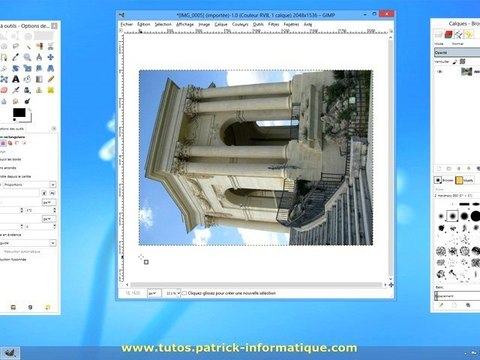The image size is (480, 360).
Task: Select the Zoom magnifier tool
Action: point(28,57)
